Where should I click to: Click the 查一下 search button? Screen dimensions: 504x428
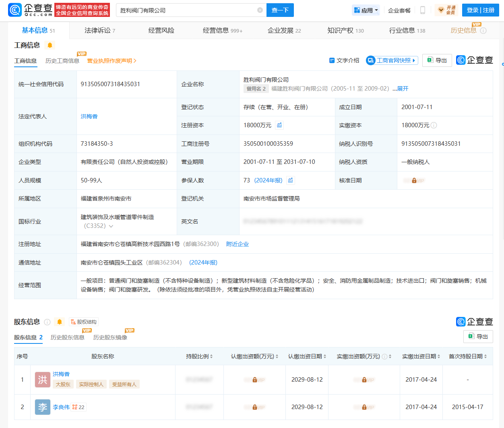point(280,10)
